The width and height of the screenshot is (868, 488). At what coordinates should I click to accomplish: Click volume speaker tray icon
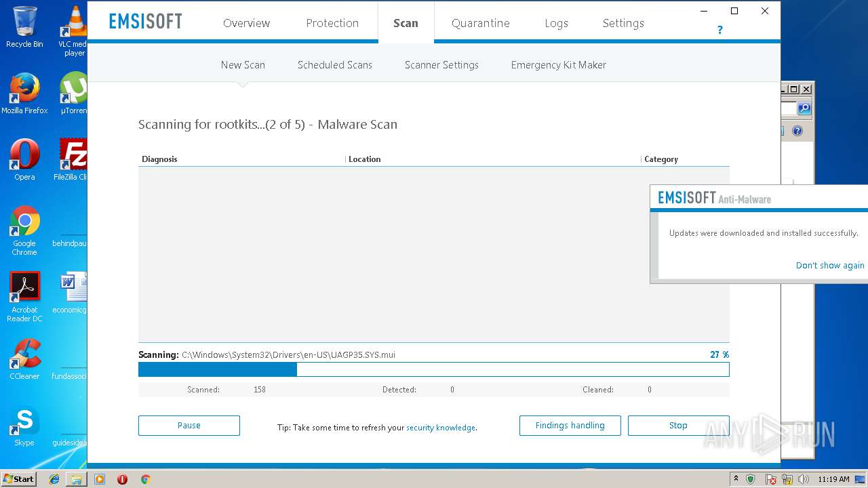coord(804,479)
